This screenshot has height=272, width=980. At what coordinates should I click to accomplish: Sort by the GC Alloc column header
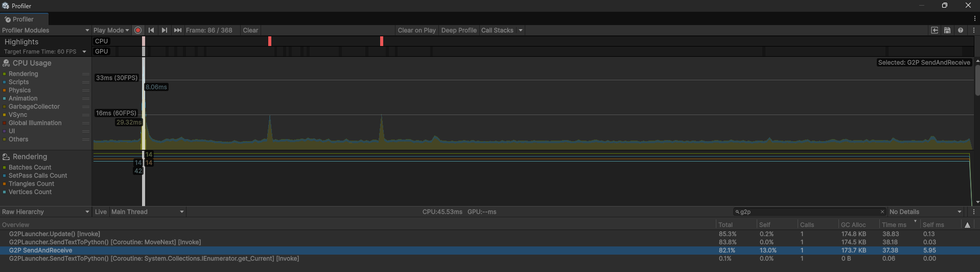pos(859,225)
